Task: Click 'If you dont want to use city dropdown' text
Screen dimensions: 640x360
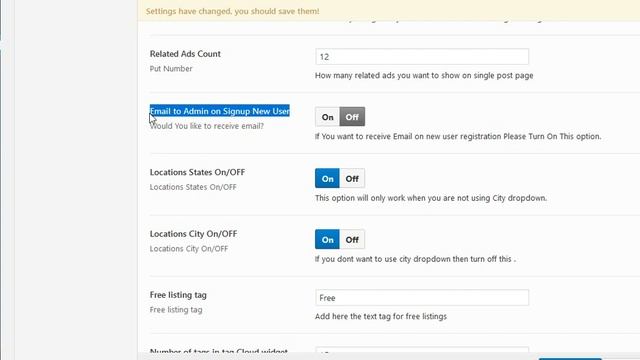Action: [415, 259]
